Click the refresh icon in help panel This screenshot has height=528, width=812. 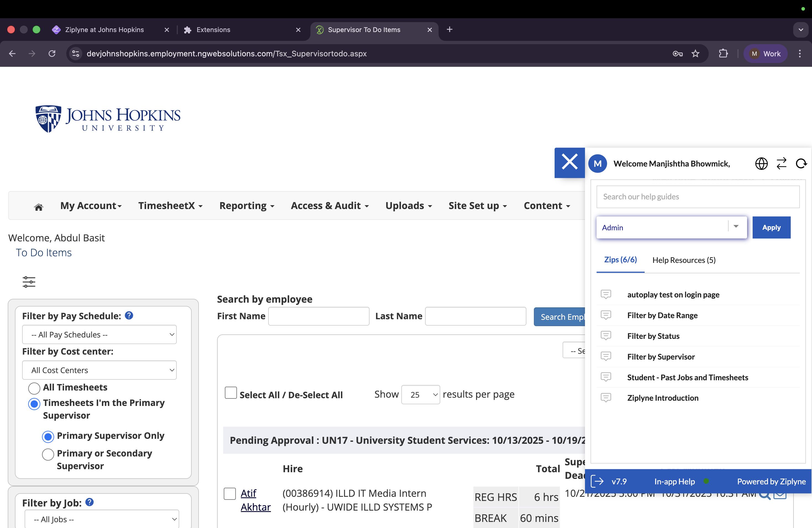point(801,164)
